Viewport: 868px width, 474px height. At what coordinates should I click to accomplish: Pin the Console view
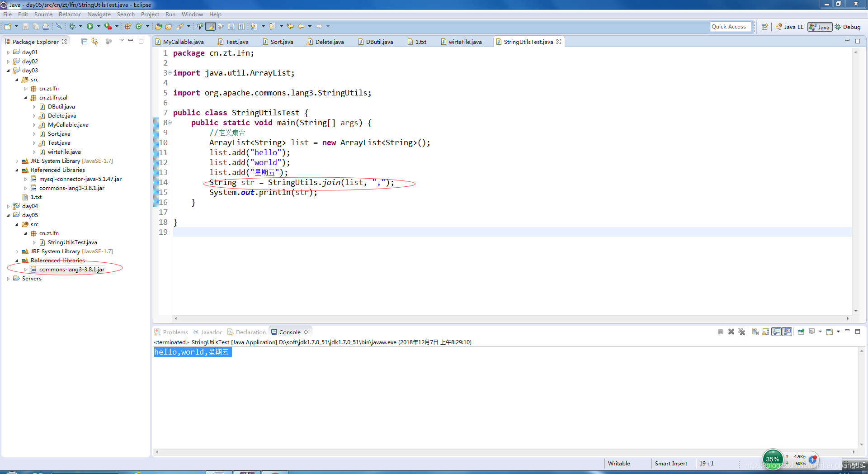[x=800, y=332]
